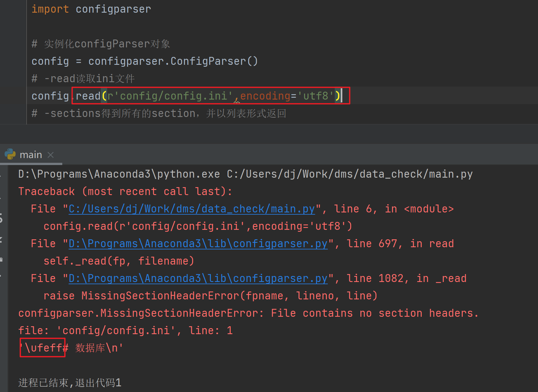This screenshot has width=538, height=392.
Task: Click the MissingSectionHeaderError message line
Action: coord(248,313)
